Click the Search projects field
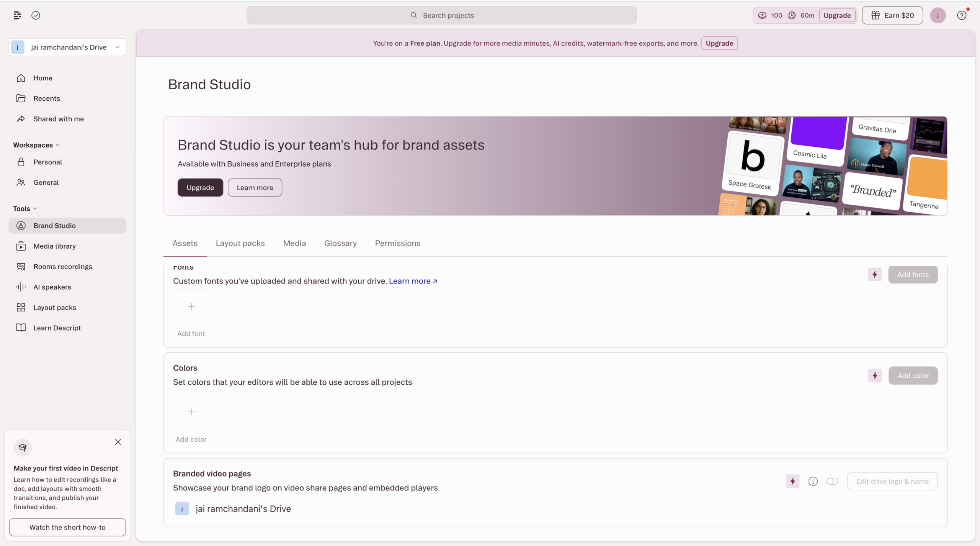980x546 pixels. (441, 15)
